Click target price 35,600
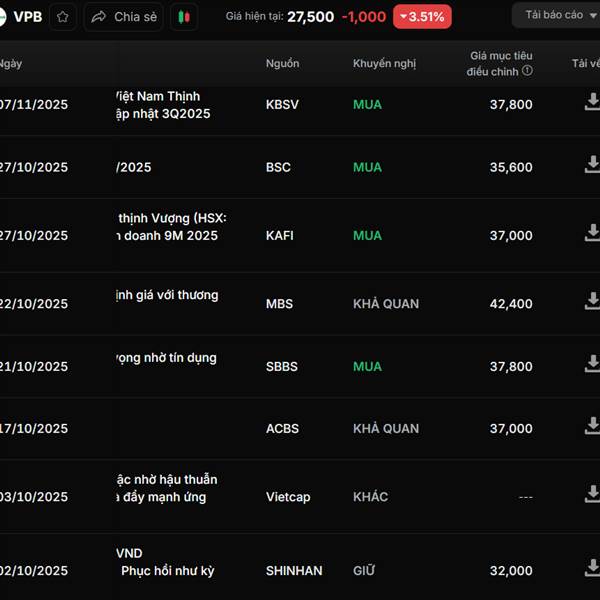 (511, 167)
